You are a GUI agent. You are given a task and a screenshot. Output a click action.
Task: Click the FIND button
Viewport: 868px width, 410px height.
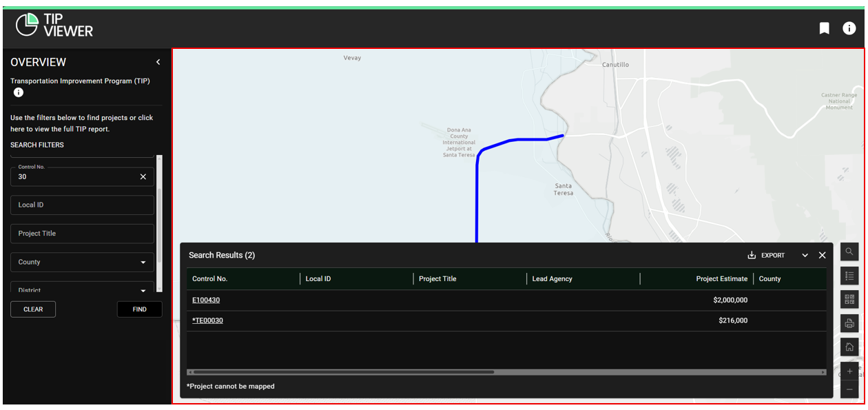[x=140, y=309]
